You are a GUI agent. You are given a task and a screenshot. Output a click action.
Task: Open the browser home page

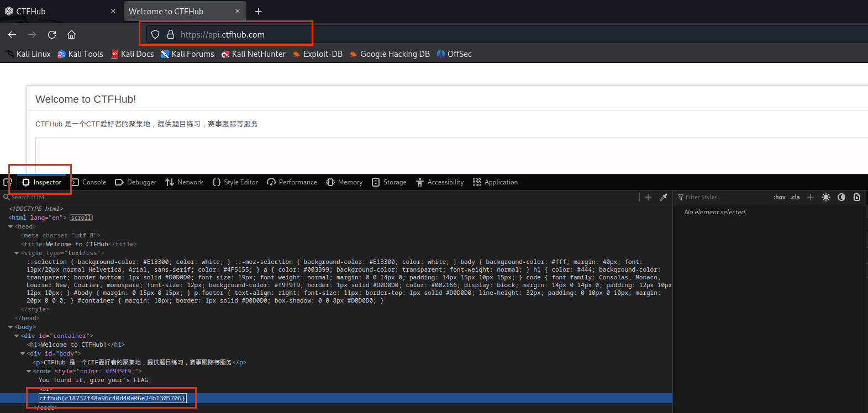pos(72,34)
